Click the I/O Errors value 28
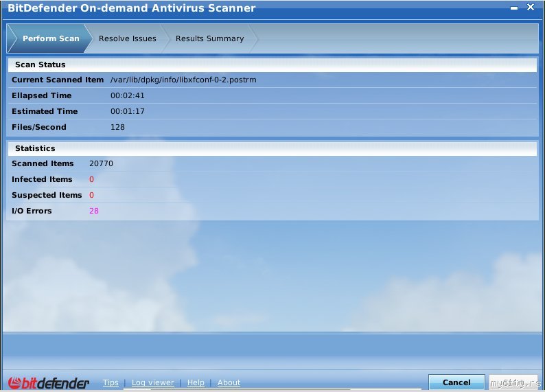This screenshot has height=392, width=545. point(94,211)
